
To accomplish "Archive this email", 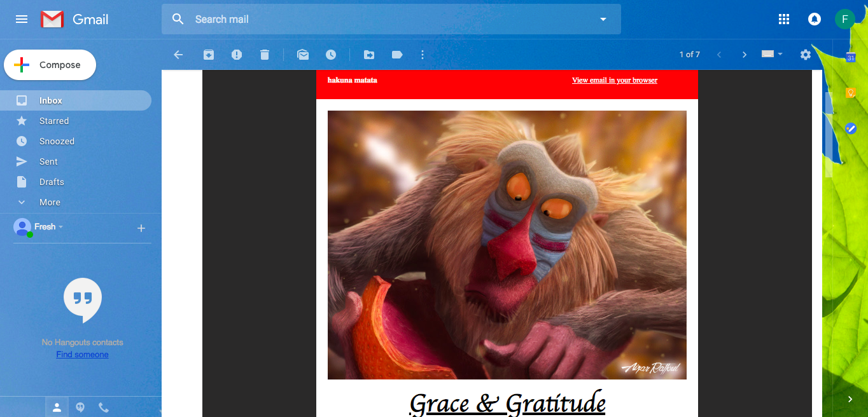I will pyautogui.click(x=209, y=55).
